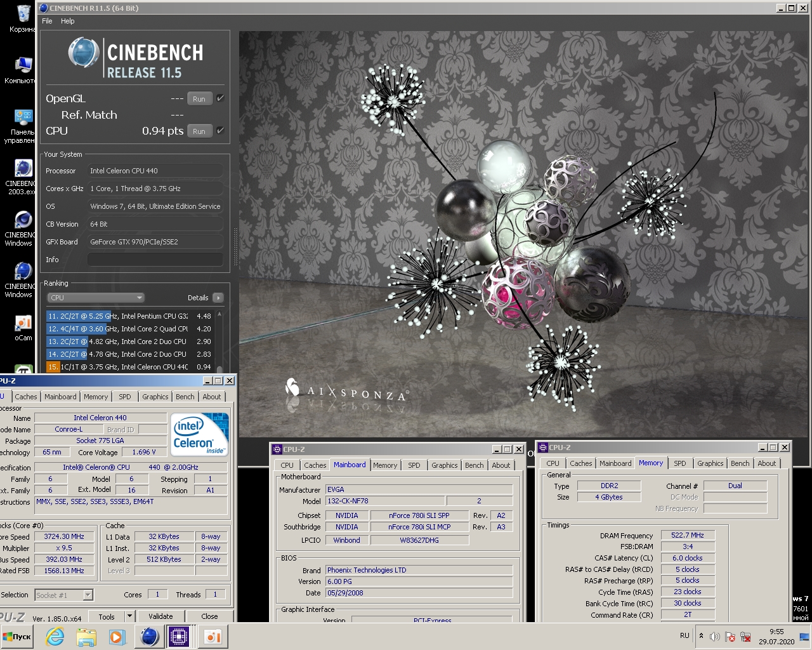Click the Intel Celeron inside logo

click(x=200, y=434)
